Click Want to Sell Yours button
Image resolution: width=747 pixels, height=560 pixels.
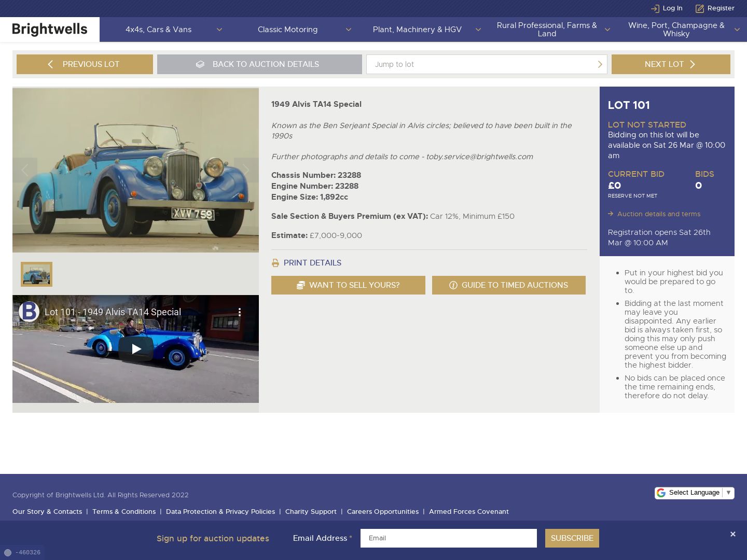(348, 285)
